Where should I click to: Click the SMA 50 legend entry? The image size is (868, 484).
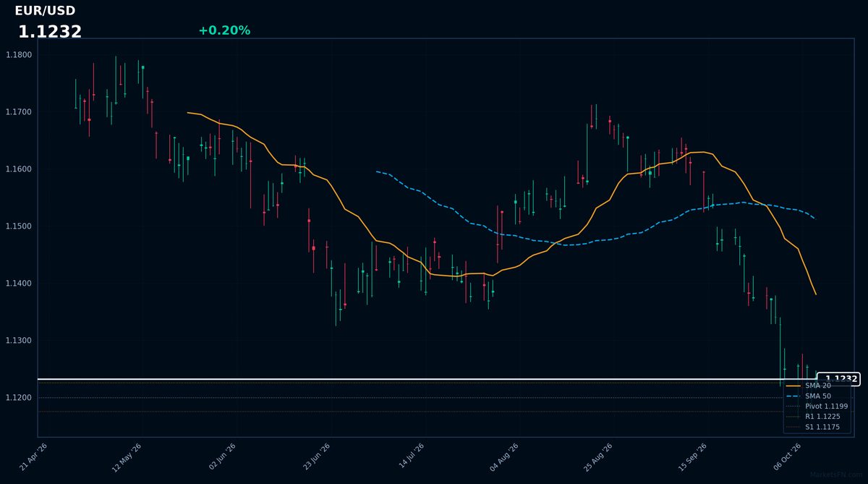tap(817, 396)
